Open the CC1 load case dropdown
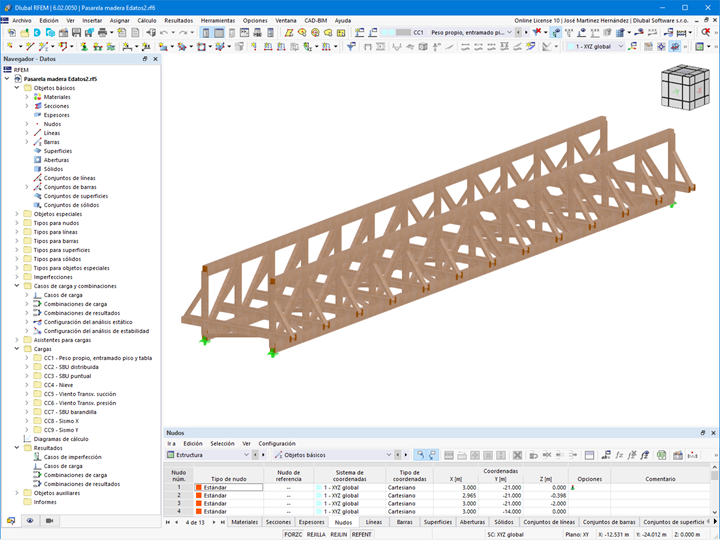 tap(509, 33)
